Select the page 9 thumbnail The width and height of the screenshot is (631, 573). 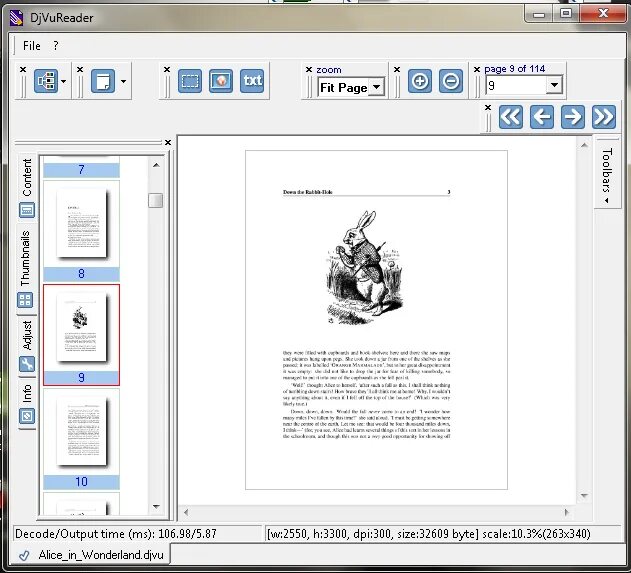(x=81, y=335)
